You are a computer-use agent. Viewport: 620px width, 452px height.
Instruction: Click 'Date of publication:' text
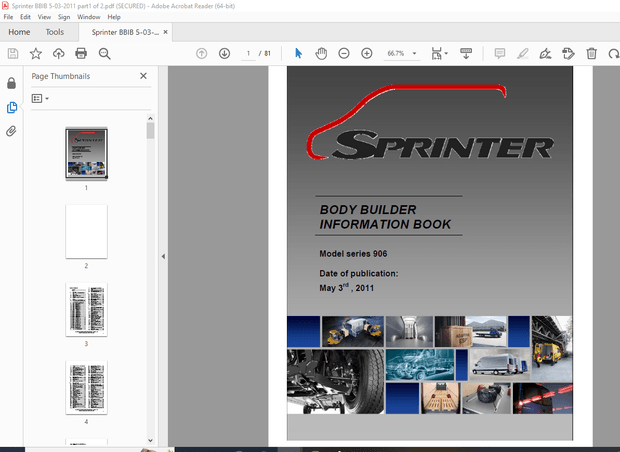tap(359, 273)
